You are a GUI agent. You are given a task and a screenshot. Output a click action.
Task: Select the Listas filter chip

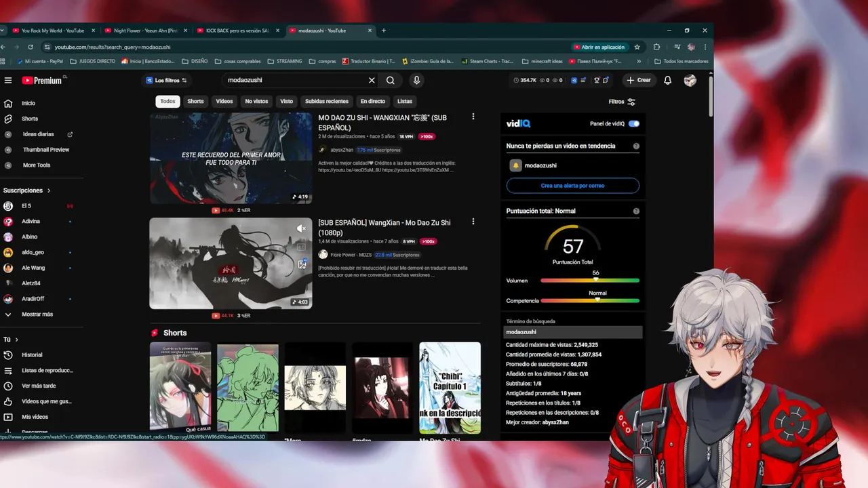pos(405,101)
